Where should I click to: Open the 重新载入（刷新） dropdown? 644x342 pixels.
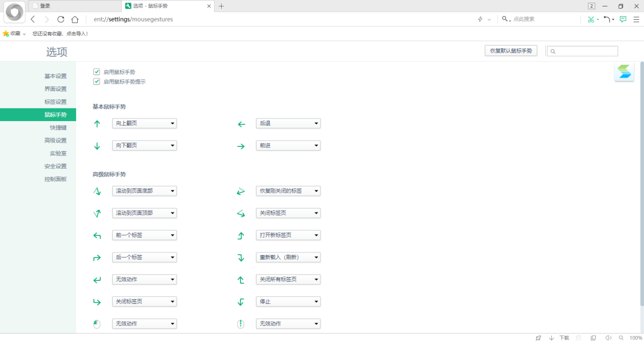coord(288,257)
